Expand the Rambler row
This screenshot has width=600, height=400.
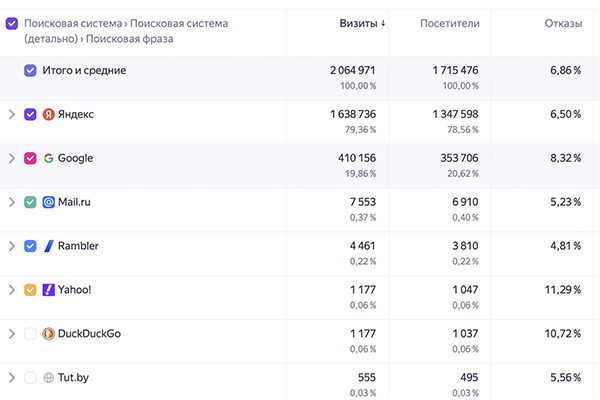pos(12,246)
